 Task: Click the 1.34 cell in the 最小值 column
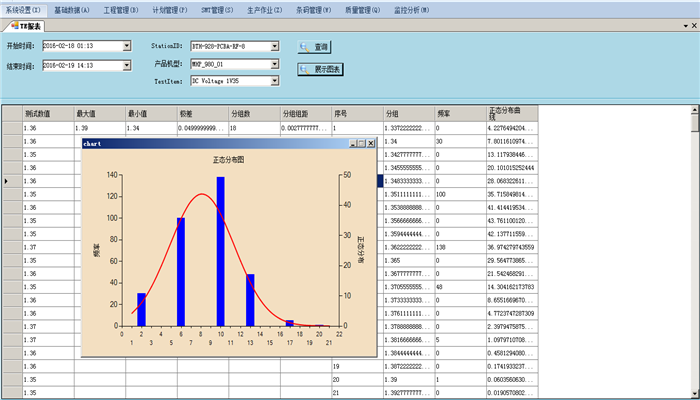click(x=151, y=128)
